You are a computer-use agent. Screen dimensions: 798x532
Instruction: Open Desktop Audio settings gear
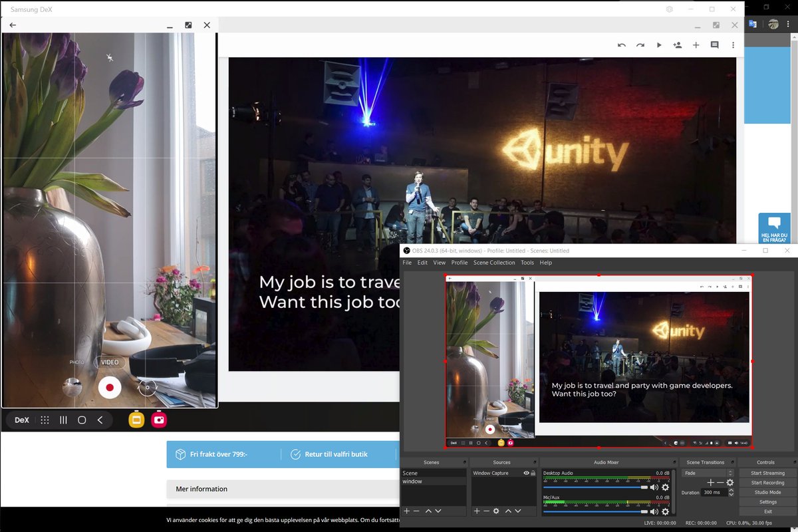665,487
